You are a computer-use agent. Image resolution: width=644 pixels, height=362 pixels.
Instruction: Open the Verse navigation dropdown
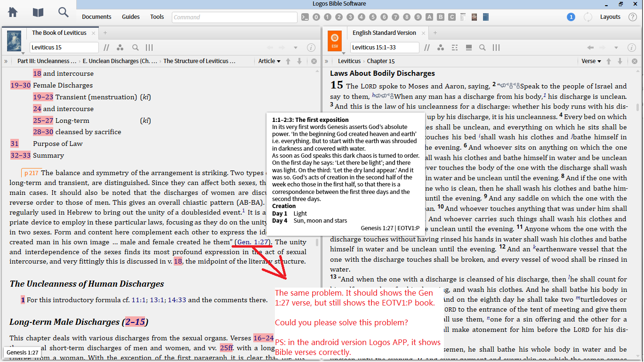coord(591,61)
